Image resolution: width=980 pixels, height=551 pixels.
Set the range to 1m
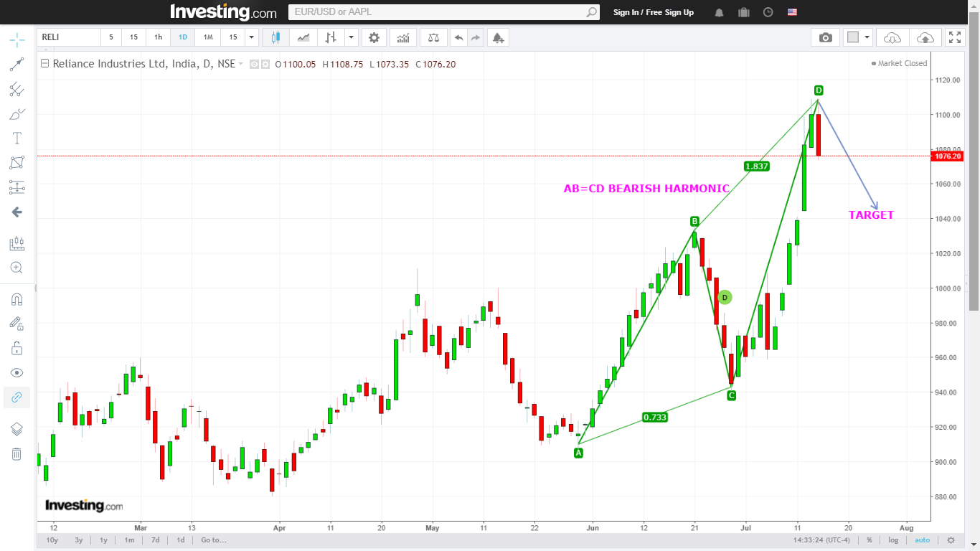coord(129,540)
